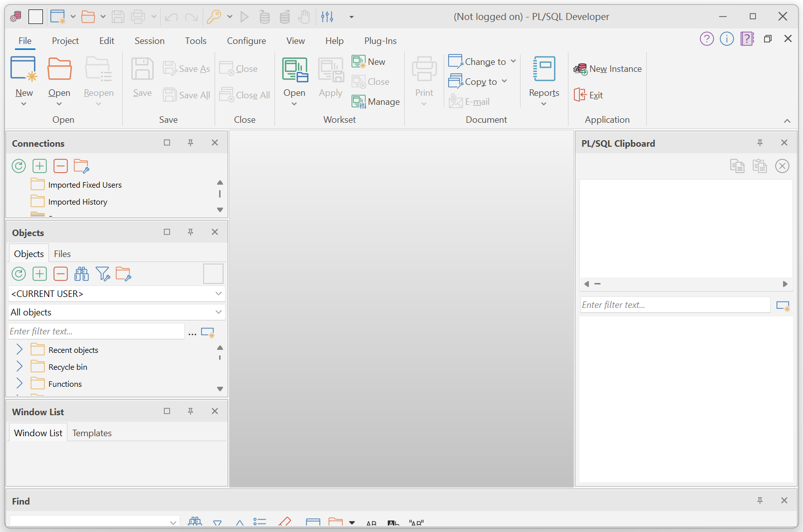Open the Help question mark icon
Viewport: 803px width, 532px height.
[x=707, y=39]
